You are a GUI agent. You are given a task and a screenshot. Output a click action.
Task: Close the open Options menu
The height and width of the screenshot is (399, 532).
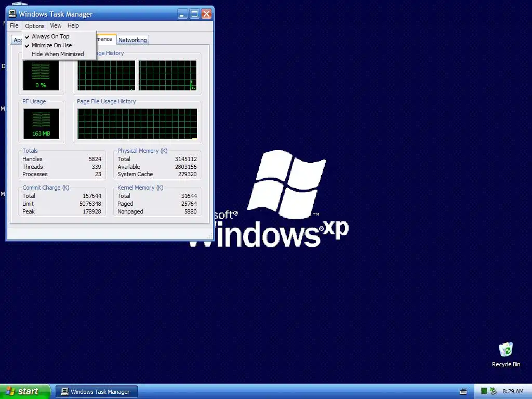35,26
